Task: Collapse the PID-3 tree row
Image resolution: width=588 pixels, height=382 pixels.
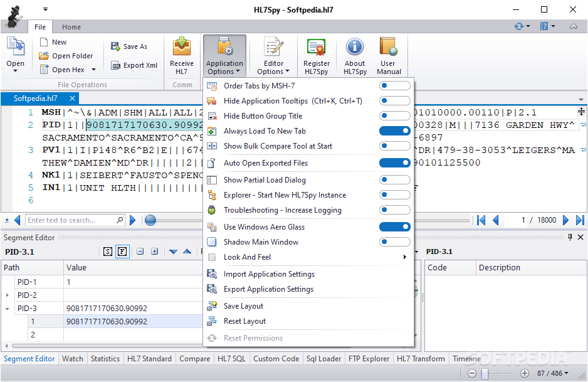Action: click(x=7, y=309)
